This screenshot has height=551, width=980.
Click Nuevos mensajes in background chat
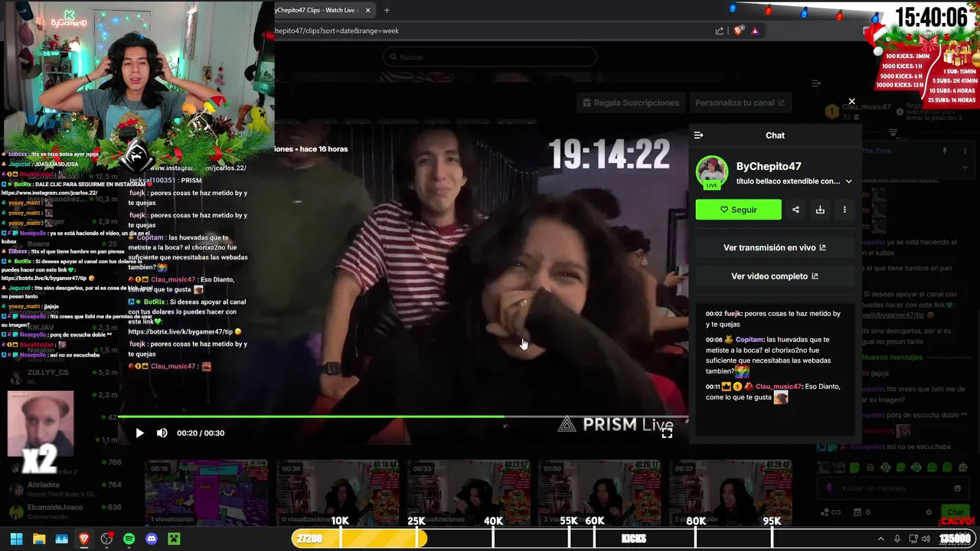point(893,357)
